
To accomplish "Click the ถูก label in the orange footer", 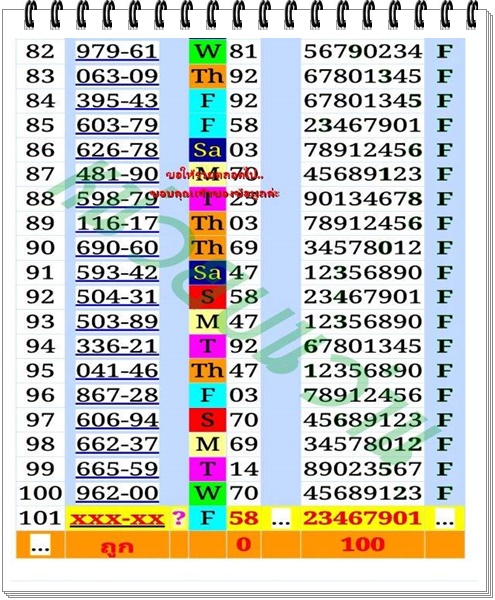I will pos(117,545).
